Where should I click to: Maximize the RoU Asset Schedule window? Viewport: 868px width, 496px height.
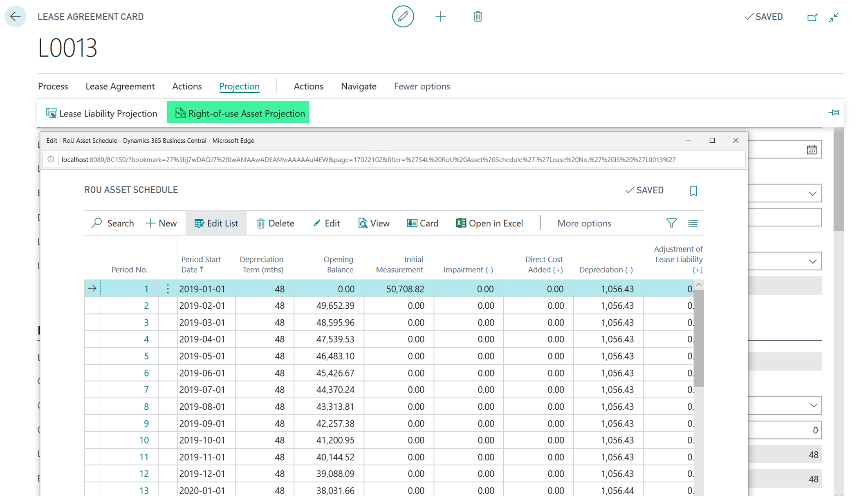coord(712,140)
